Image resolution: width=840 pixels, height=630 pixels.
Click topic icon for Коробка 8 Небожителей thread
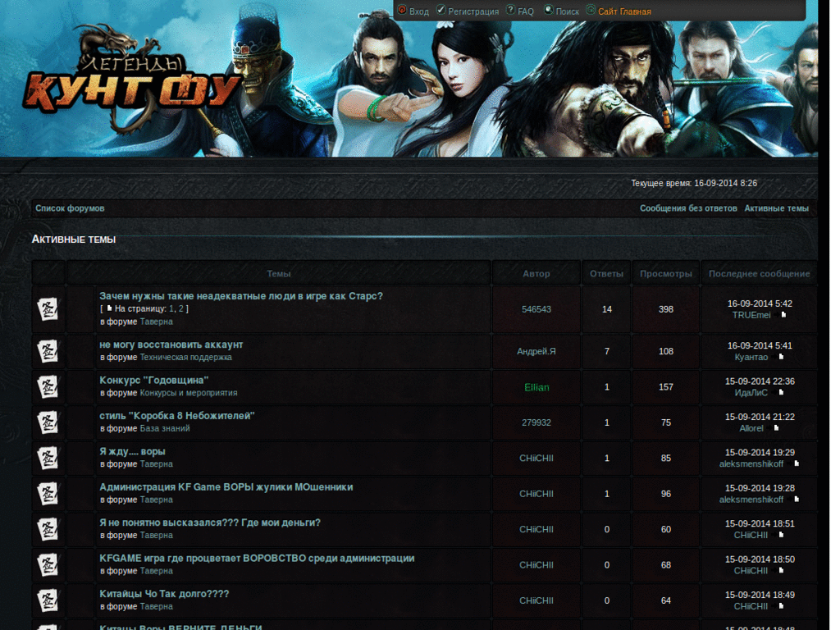(48, 422)
